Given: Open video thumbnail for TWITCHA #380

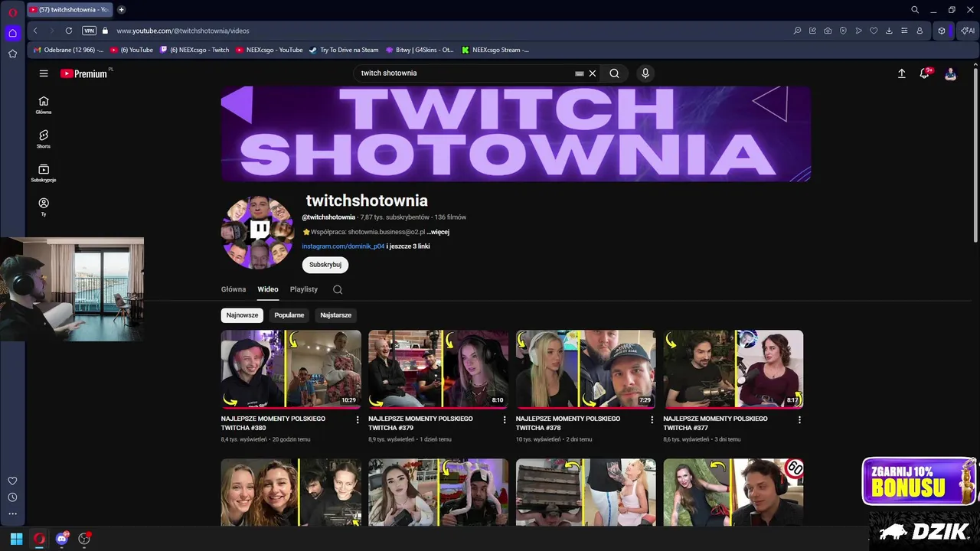Looking at the screenshot, I should pyautogui.click(x=291, y=369).
